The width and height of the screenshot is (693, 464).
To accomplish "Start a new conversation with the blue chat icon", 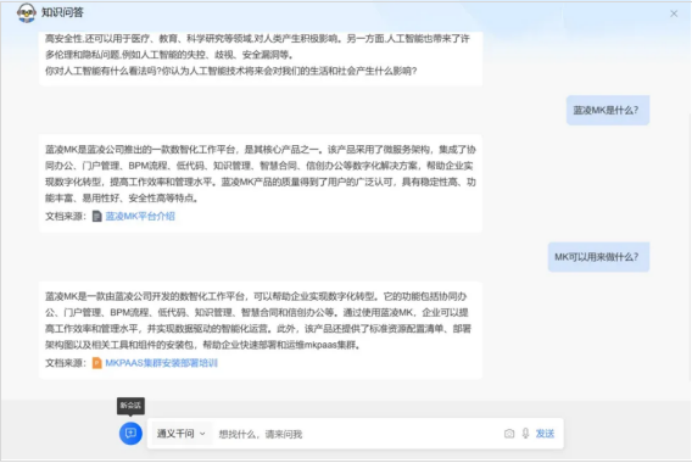I will pyautogui.click(x=130, y=434).
